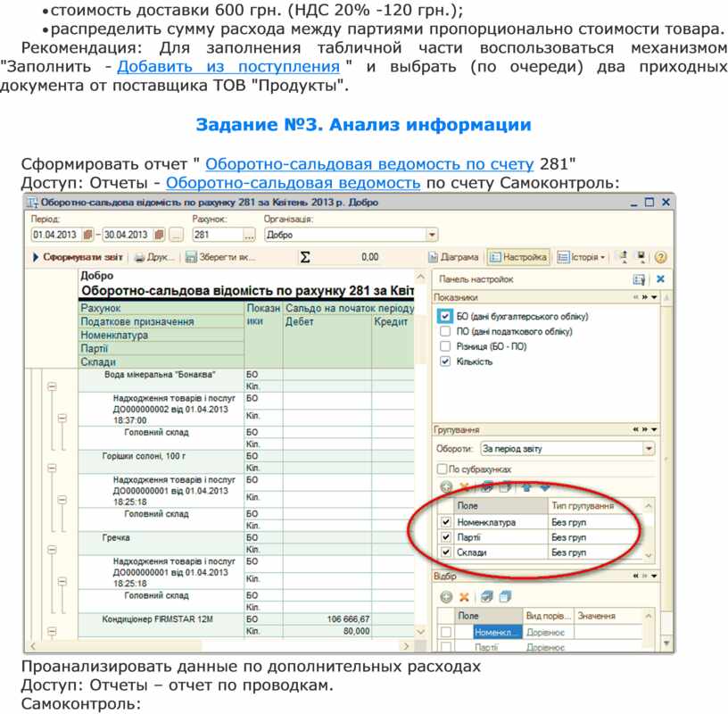
Task: Uncheck the Партії grouping checkbox
Action: [x=446, y=537]
